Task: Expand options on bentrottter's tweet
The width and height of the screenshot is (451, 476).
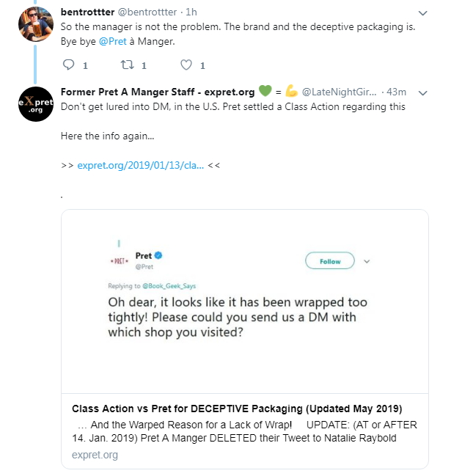Action: pos(422,13)
